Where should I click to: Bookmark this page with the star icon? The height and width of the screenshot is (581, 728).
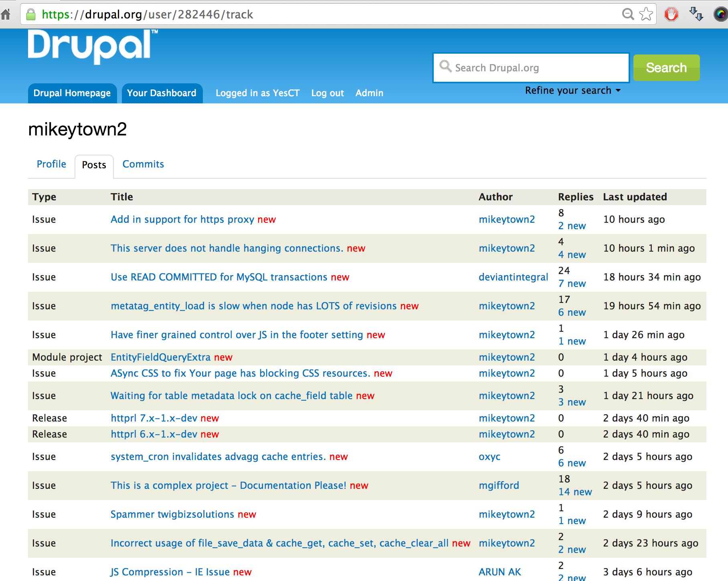pos(646,14)
